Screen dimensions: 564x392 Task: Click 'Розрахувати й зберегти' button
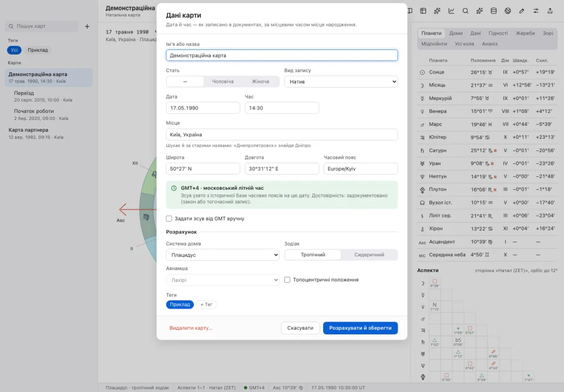[x=360, y=328]
